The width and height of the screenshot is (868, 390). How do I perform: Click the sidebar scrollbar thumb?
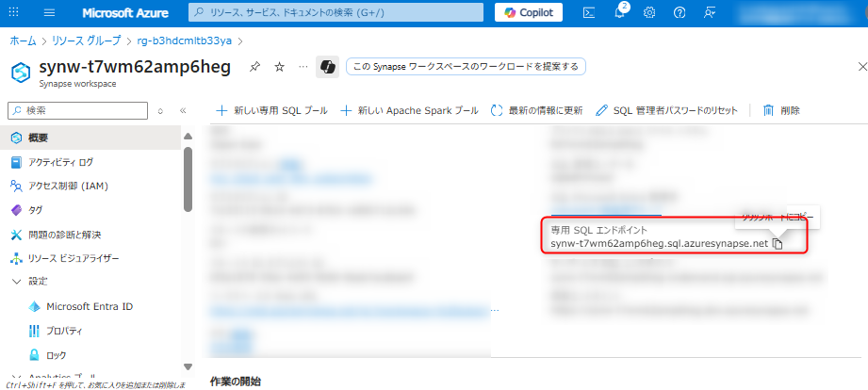[188, 179]
